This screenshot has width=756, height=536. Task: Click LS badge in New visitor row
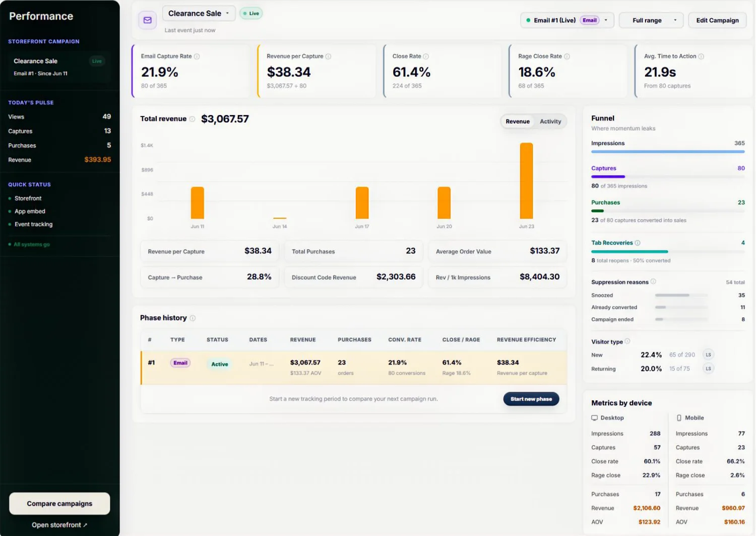(708, 355)
